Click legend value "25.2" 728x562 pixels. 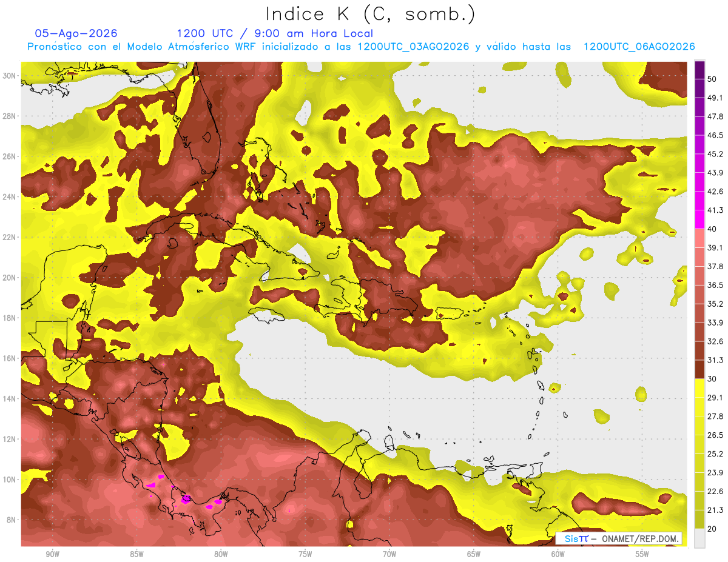715,454
